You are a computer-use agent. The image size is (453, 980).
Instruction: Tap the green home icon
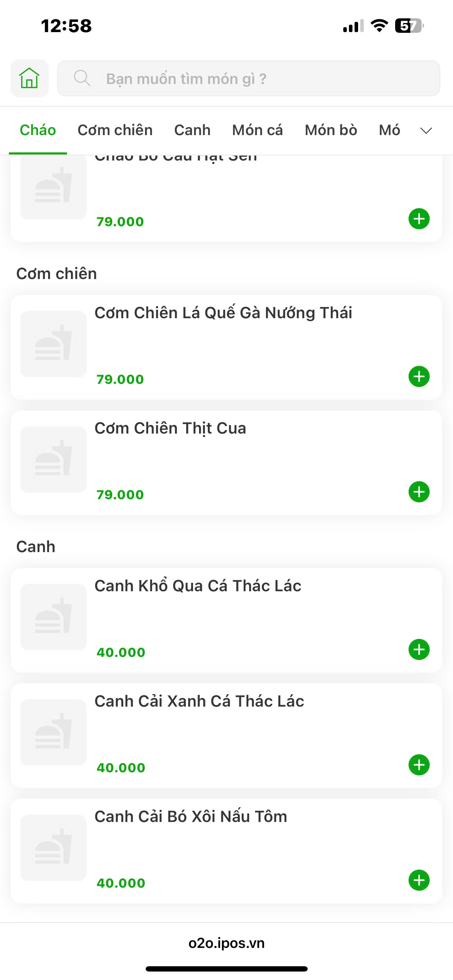29,78
